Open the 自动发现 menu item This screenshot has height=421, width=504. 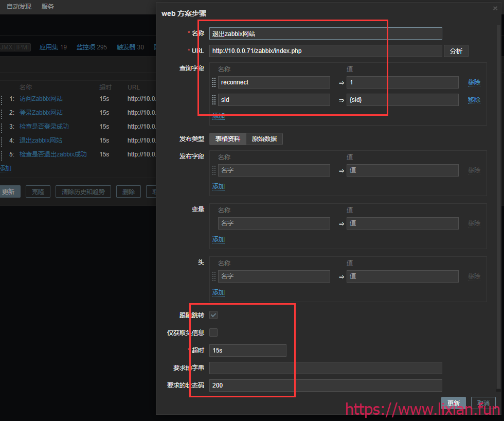[x=19, y=6]
